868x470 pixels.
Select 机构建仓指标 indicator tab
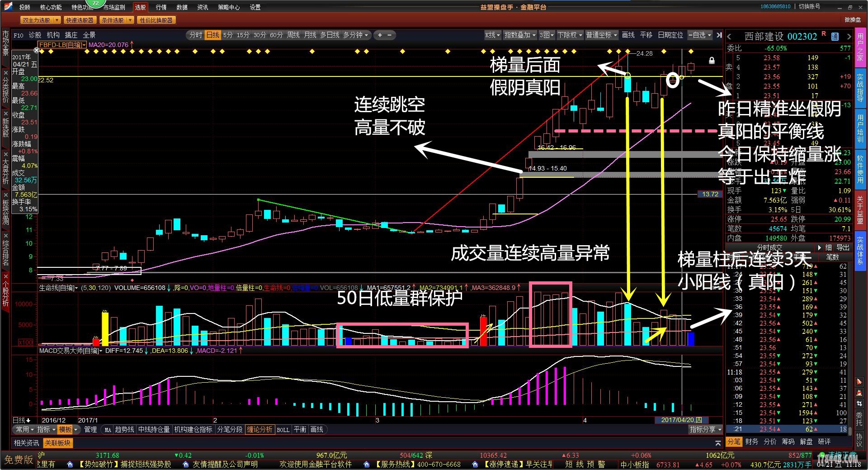(x=193, y=429)
